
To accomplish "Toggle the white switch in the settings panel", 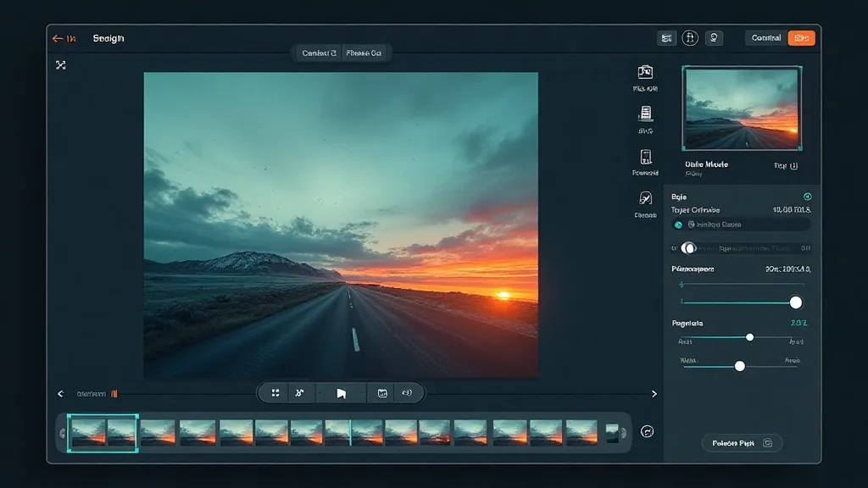I will click(x=688, y=248).
